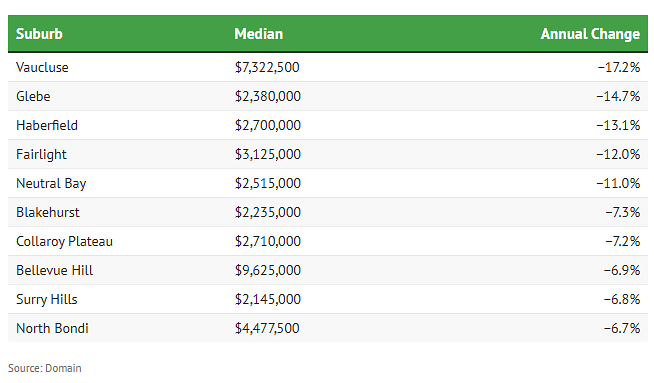Click the Bellevue Hill suburb cell
654x383 pixels.
click(x=55, y=270)
